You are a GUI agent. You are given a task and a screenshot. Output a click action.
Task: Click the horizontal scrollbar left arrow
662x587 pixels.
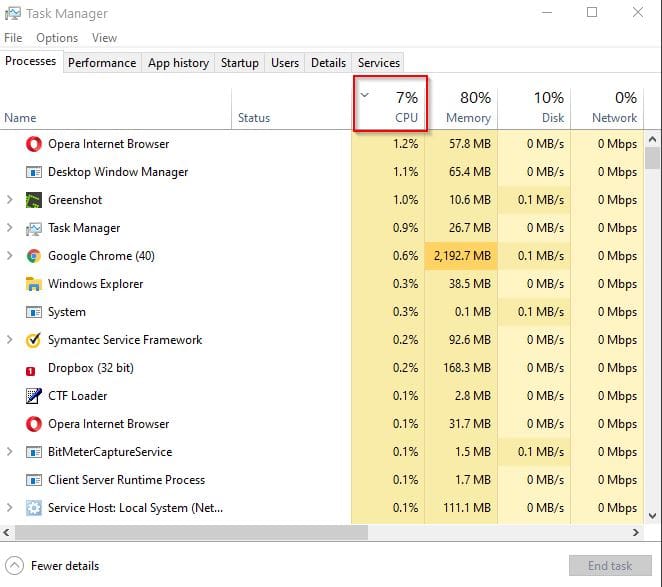[x=6, y=533]
